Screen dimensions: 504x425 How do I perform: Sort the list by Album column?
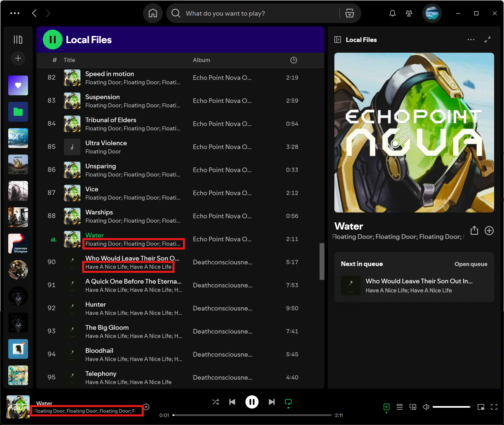click(201, 60)
